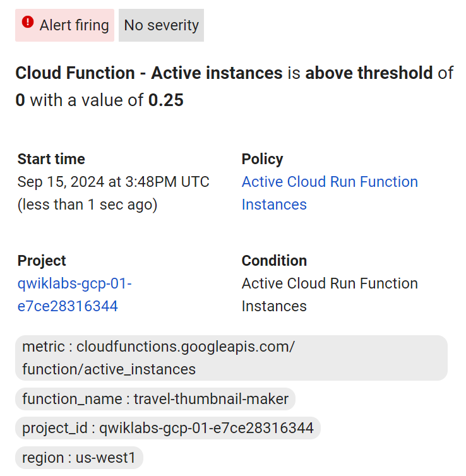Screen dimensions: 466x476
Task: Click the Start time heading
Action: point(51,159)
